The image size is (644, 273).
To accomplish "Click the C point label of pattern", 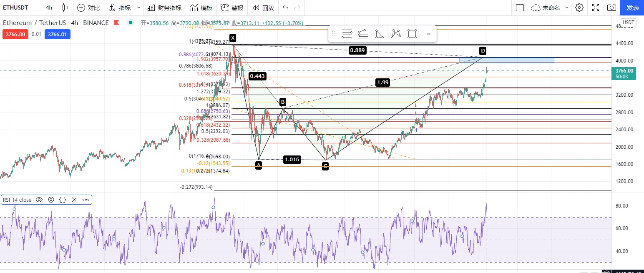I will pyautogui.click(x=325, y=166).
